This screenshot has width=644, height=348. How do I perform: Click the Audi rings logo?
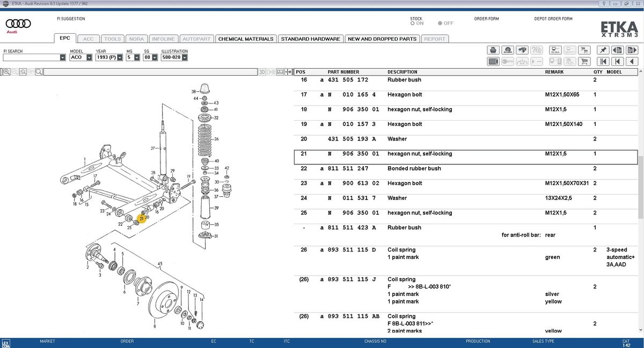click(x=18, y=24)
